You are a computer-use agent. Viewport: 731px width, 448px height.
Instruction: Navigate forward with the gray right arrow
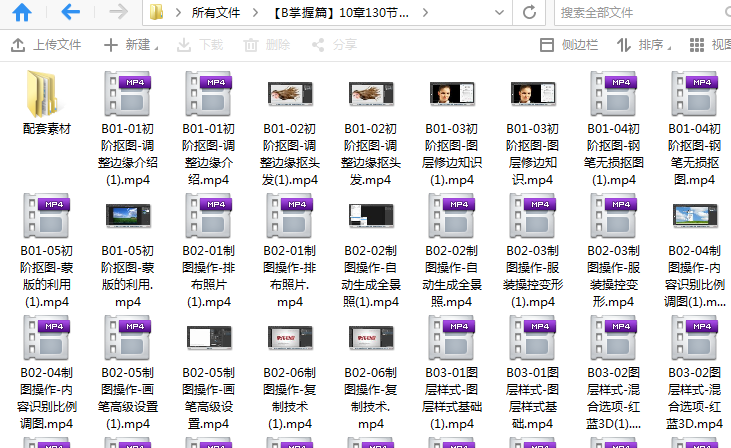pyautogui.click(x=118, y=12)
